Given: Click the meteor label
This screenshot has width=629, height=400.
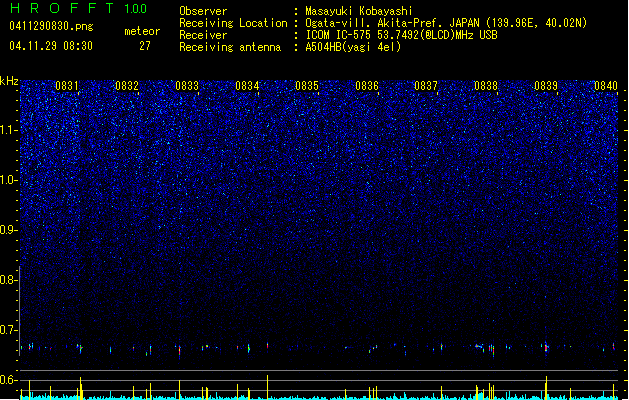Looking at the screenshot, I should coord(142,31).
